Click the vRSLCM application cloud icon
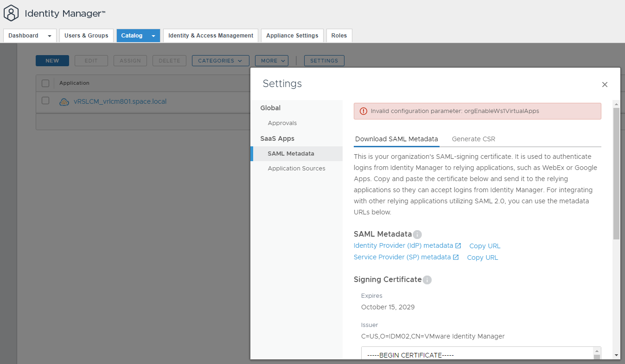 (x=64, y=102)
